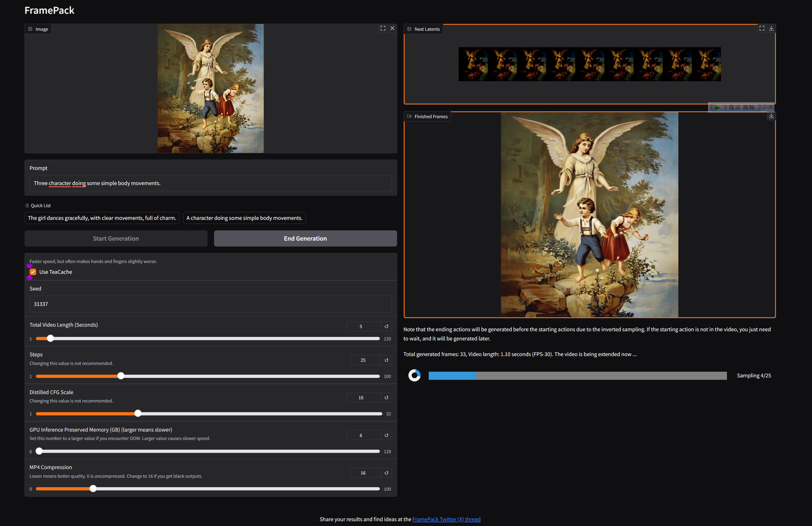Disable the Use TeaCache checkbox
The height and width of the screenshot is (526, 812).
coord(33,272)
